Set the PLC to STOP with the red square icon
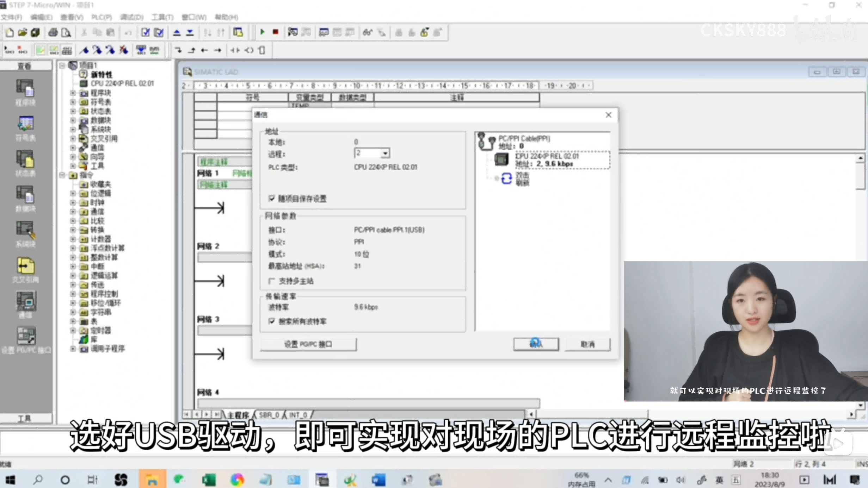This screenshot has width=868, height=488. (x=276, y=32)
